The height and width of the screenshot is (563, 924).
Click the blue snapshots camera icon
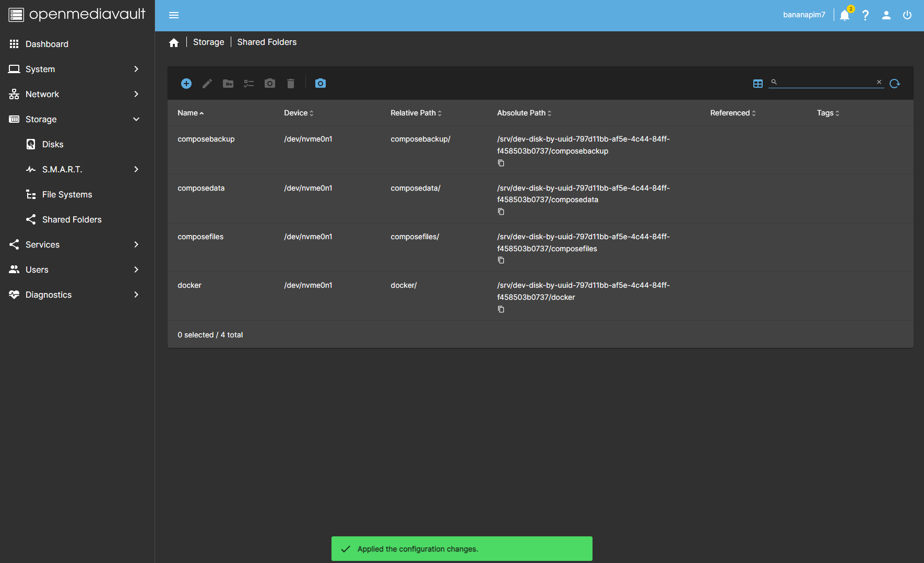321,84
